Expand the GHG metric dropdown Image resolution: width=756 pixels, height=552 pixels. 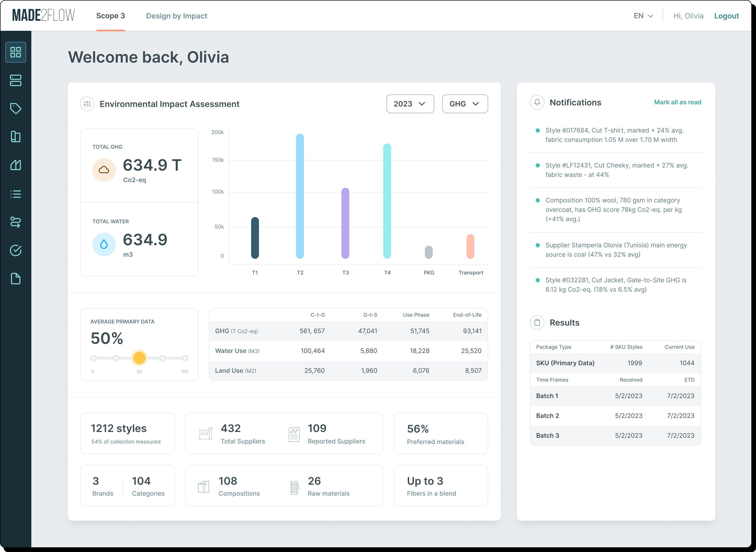464,104
